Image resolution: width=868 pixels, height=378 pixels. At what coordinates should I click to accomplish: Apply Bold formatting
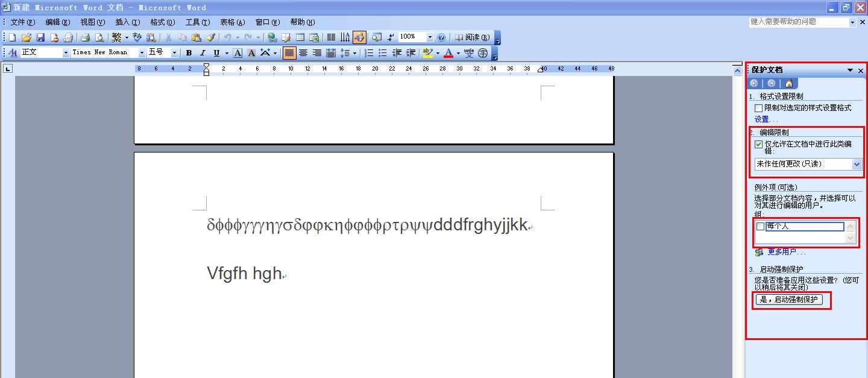(189, 53)
